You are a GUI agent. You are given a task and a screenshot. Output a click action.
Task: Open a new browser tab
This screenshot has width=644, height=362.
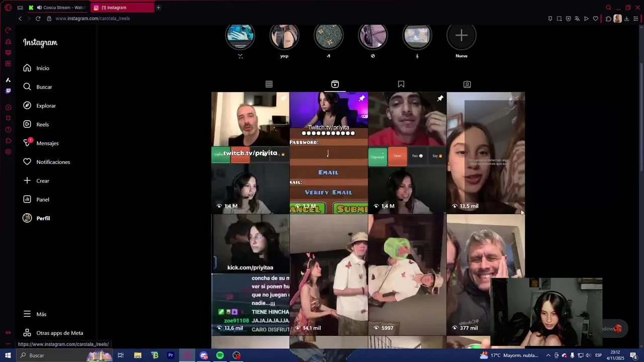pyautogui.click(x=158, y=8)
